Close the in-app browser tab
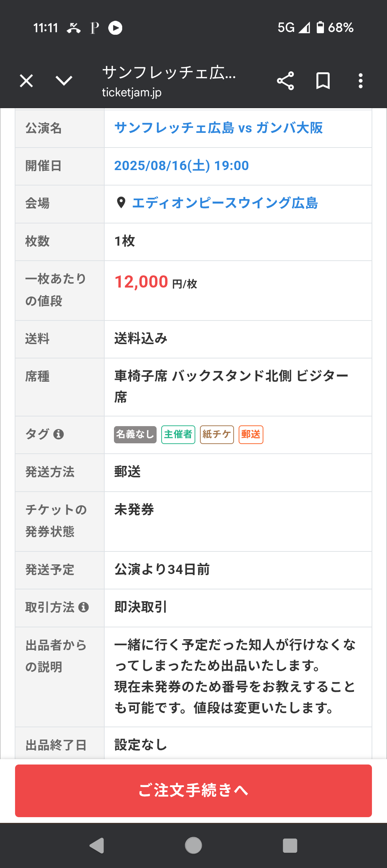The image size is (387, 868). pos(27,81)
